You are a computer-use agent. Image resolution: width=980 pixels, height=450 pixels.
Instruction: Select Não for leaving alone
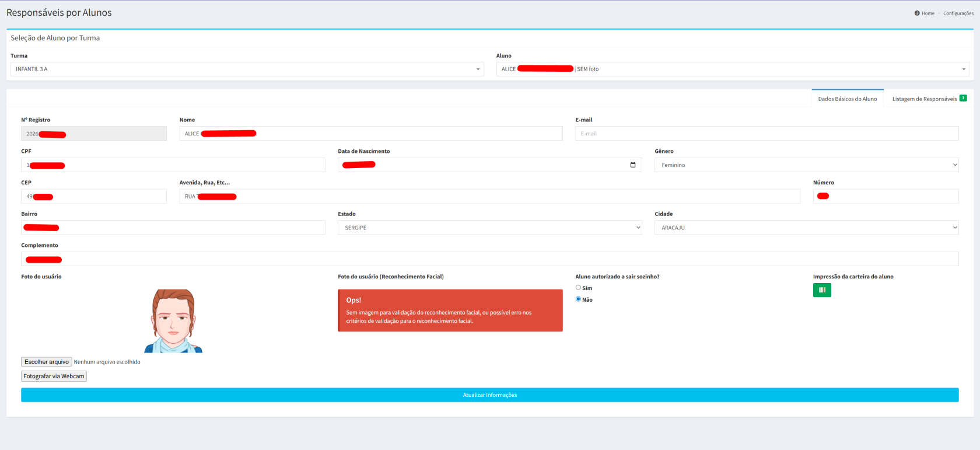click(578, 299)
